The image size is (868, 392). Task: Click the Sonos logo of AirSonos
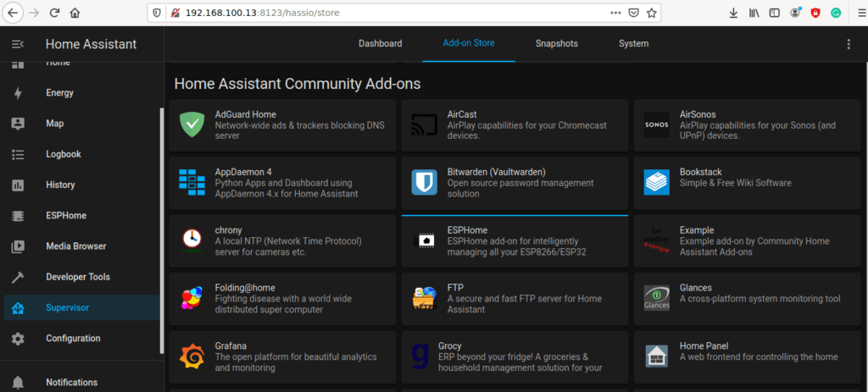coord(657,125)
